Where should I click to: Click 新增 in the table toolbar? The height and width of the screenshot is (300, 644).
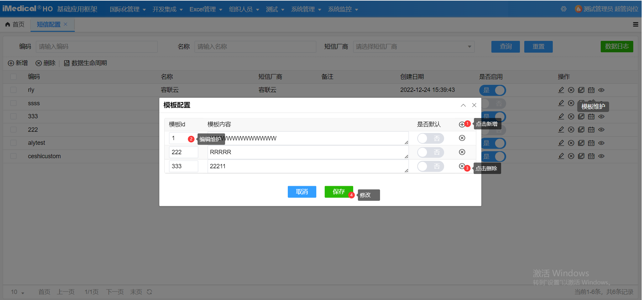pyautogui.click(x=18, y=63)
